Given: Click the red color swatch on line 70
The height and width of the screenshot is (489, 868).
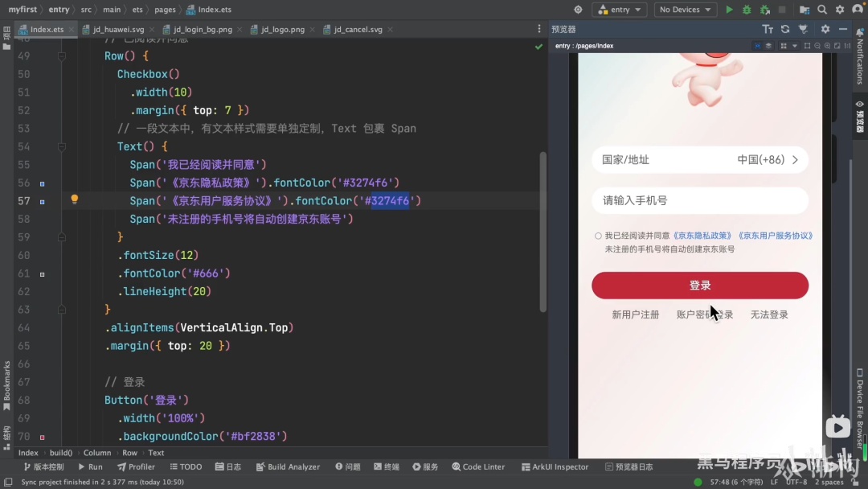Looking at the screenshot, I should [x=42, y=437].
